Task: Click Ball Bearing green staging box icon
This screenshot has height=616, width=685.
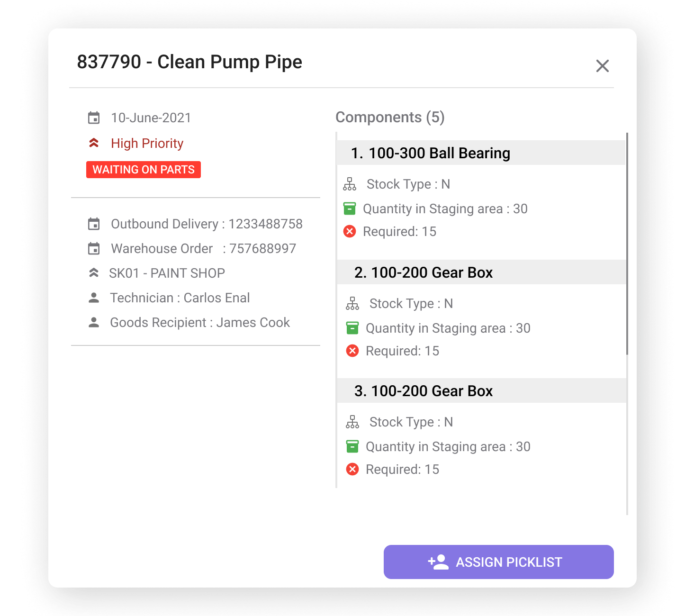Action: (x=350, y=208)
